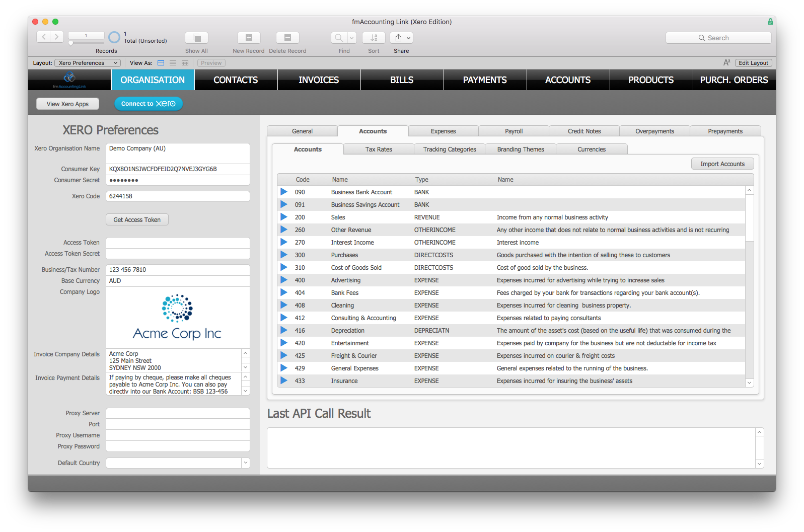Click the accounts list scrollbar
Screen dimensions: 804x532
coord(750,286)
